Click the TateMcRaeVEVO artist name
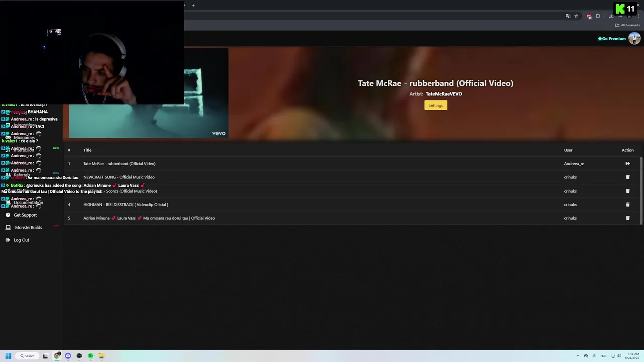This screenshot has height=362, width=644. point(444,94)
